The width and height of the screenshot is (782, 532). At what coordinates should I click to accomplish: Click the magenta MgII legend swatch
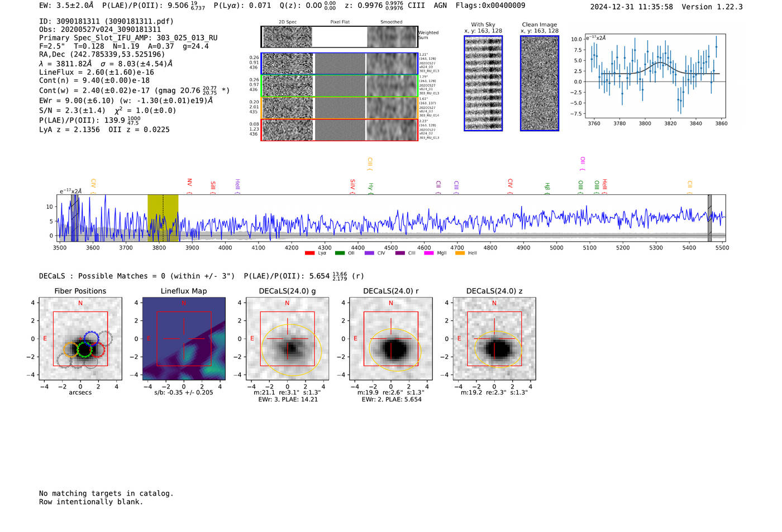pos(429,253)
